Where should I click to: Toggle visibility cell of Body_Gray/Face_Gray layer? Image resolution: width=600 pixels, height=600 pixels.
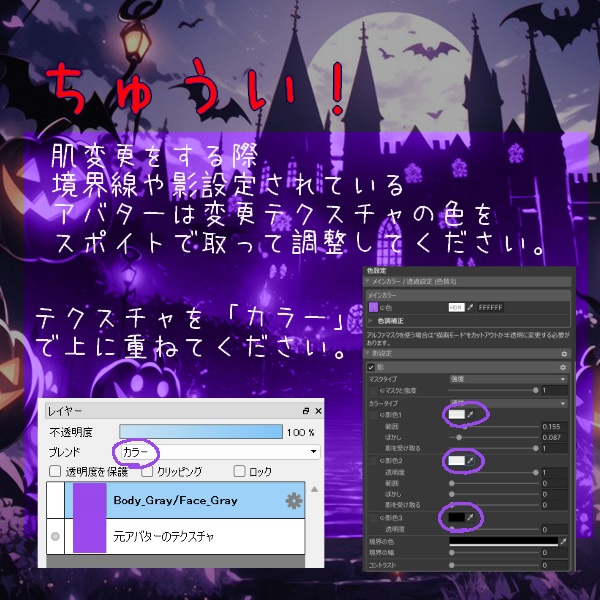55,501
